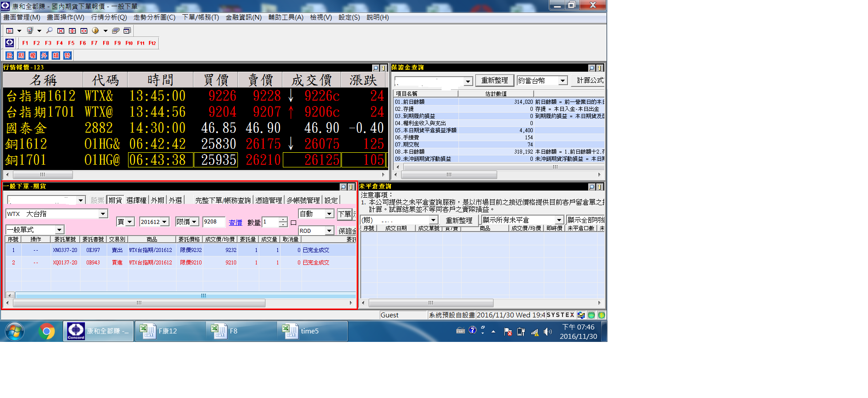
Task: Open the magnifier search tool
Action: pyautogui.click(x=49, y=31)
